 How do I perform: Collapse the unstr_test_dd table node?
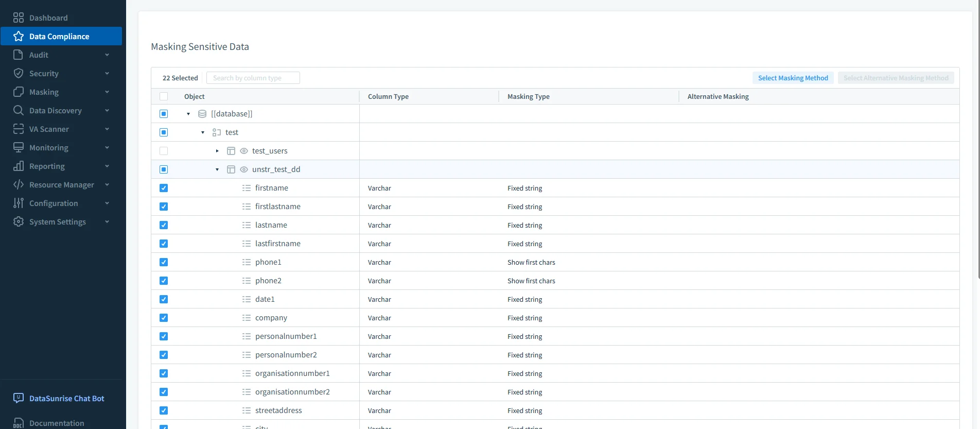coord(217,169)
